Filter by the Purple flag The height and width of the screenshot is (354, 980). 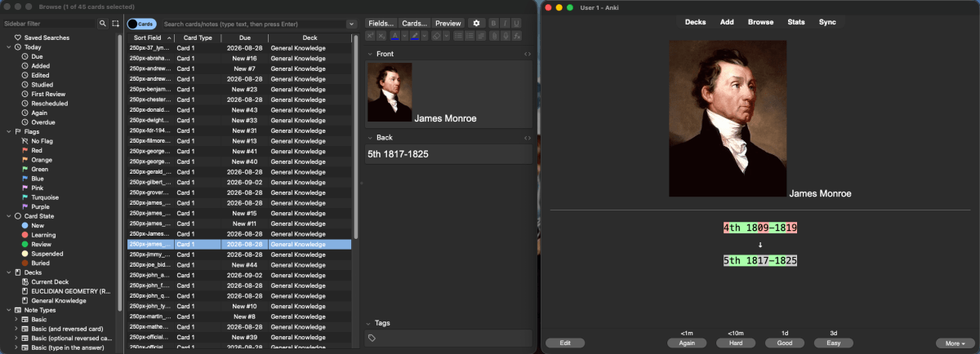click(38, 206)
